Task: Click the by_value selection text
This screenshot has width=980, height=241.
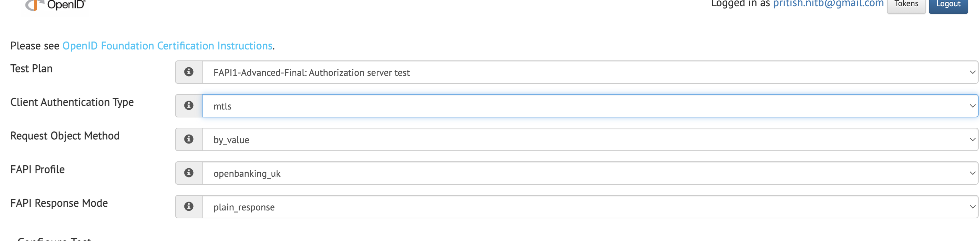Action: (231, 139)
